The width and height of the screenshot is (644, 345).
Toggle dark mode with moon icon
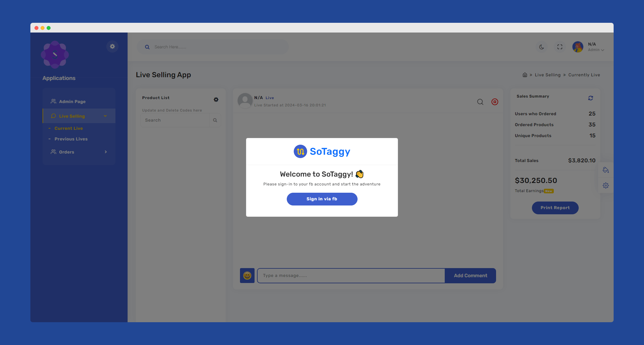click(541, 47)
